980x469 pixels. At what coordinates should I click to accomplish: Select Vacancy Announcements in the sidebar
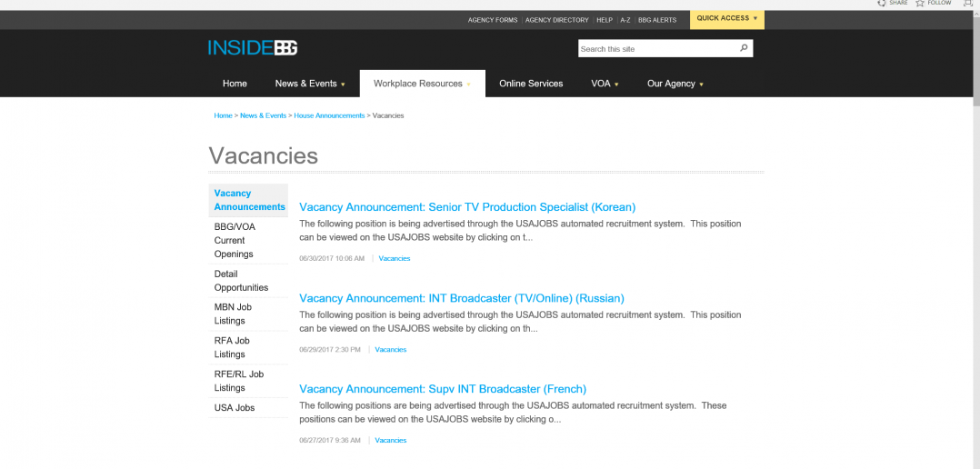click(x=248, y=200)
